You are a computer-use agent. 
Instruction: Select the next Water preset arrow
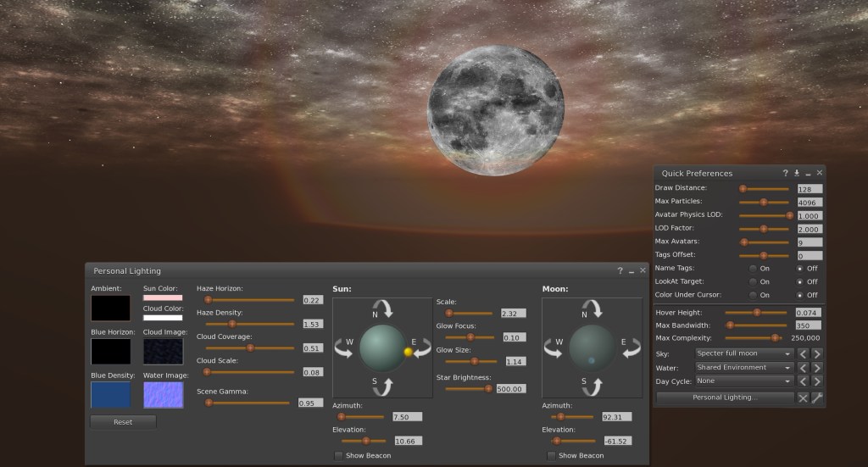tap(816, 368)
